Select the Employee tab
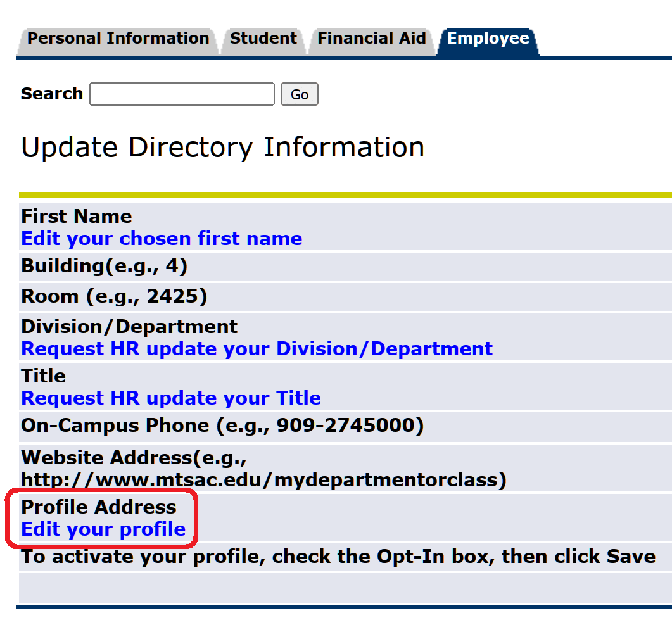Screen dimensions: 672x625 pyautogui.click(x=488, y=39)
